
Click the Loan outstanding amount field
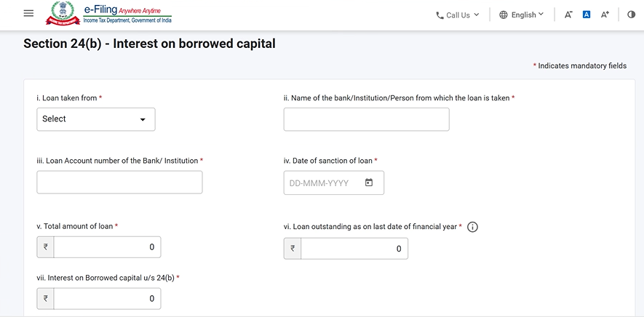354,249
